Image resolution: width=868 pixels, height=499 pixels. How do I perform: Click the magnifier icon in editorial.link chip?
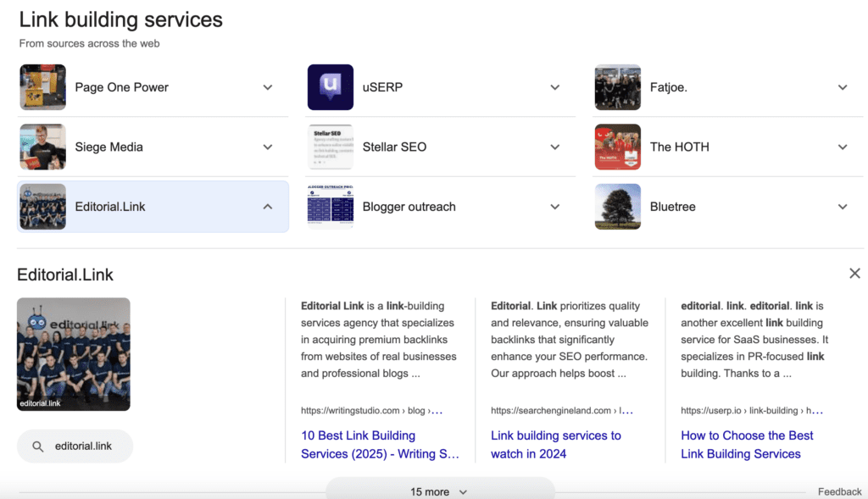point(37,446)
